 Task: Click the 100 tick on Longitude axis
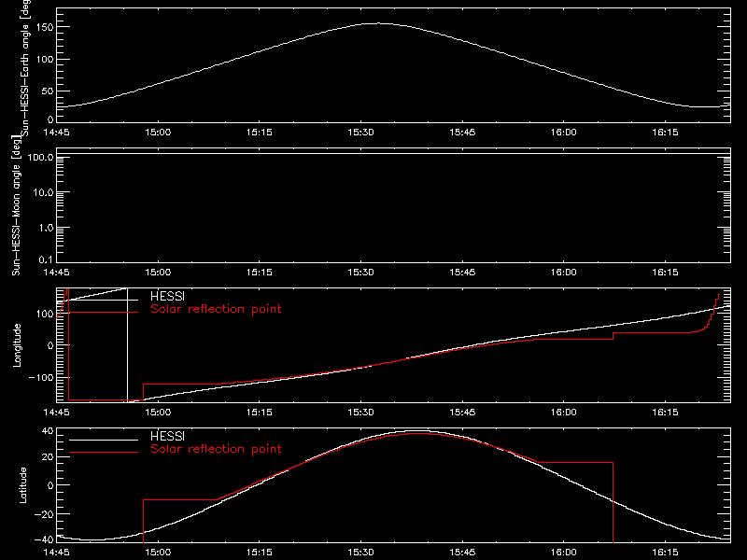click(46, 314)
